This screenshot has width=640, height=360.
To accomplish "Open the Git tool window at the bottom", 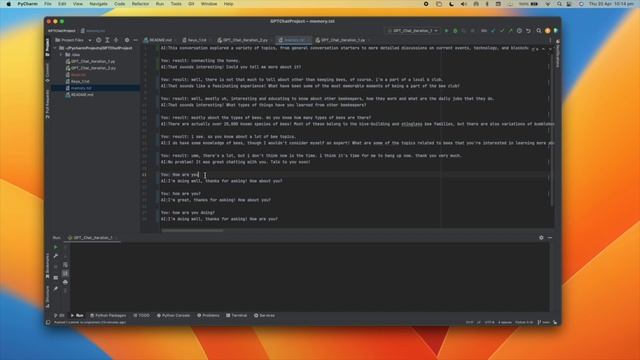I will pos(60,316).
